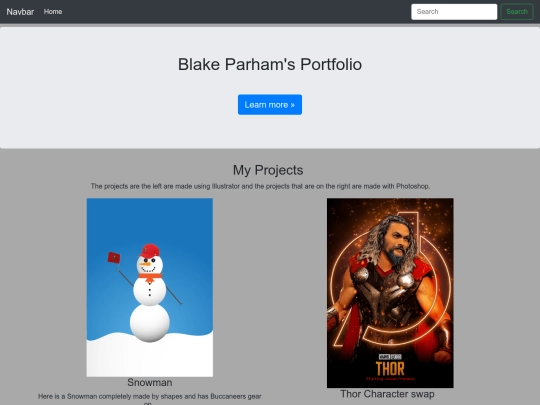Image resolution: width=540 pixels, height=405 pixels.
Task: Click the snowman's orange scarf
Action: [x=150, y=278]
